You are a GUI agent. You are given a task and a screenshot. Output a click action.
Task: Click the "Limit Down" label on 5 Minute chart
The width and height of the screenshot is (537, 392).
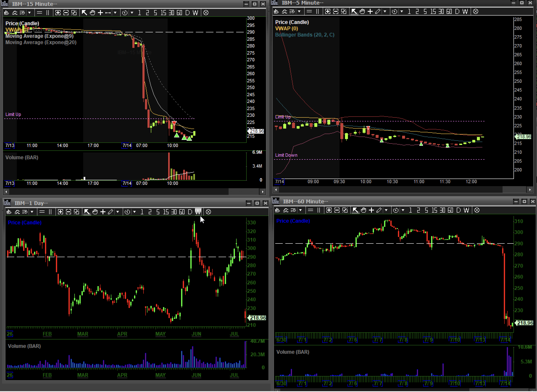coord(286,155)
